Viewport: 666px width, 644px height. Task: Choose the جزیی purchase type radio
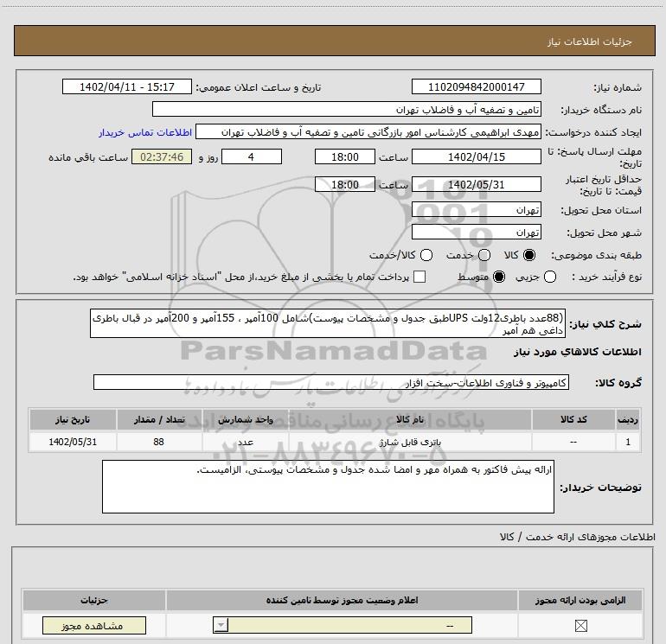pyautogui.click(x=550, y=277)
